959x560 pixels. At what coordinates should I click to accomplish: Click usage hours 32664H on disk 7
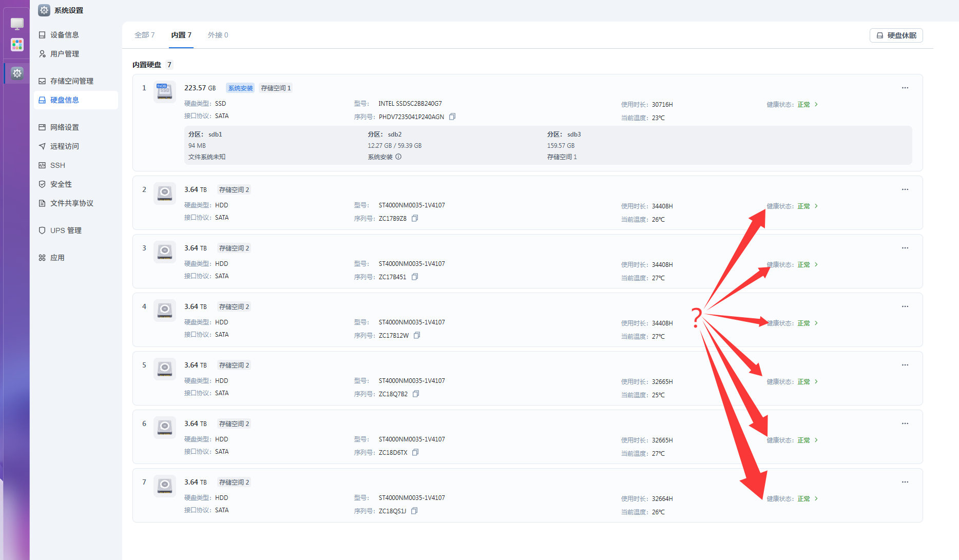[x=662, y=499]
